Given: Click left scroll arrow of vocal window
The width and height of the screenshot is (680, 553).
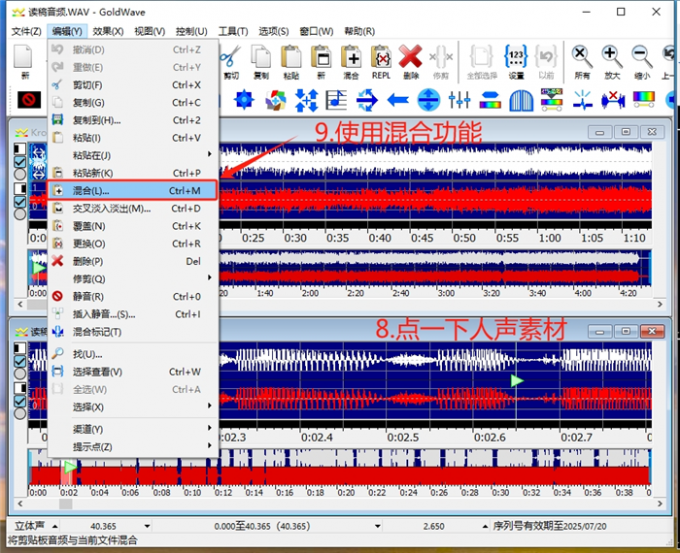Looking at the screenshot, I should coord(20,504).
